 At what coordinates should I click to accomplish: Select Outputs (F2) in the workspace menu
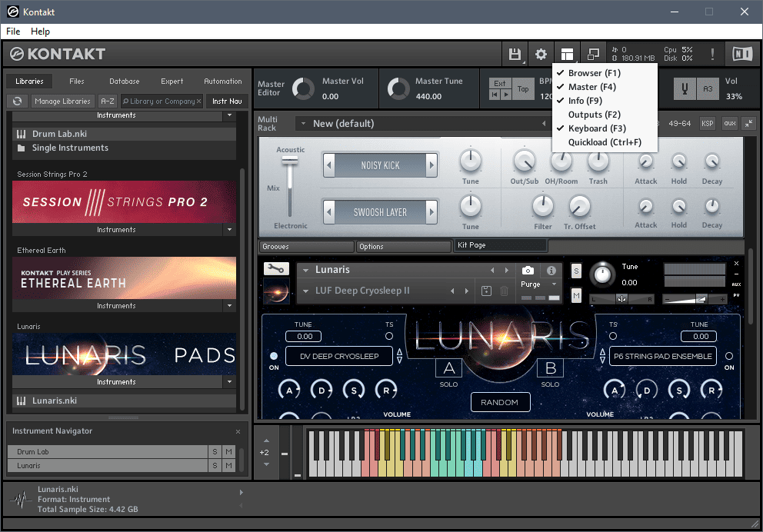point(594,115)
